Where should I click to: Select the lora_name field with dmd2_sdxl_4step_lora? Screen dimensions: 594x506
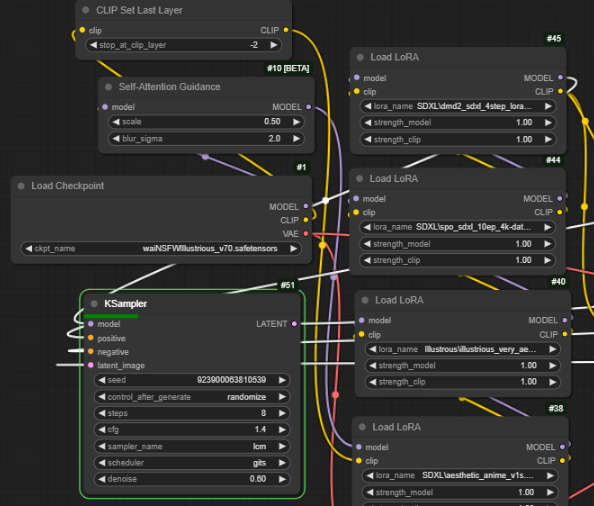pos(458,106)
